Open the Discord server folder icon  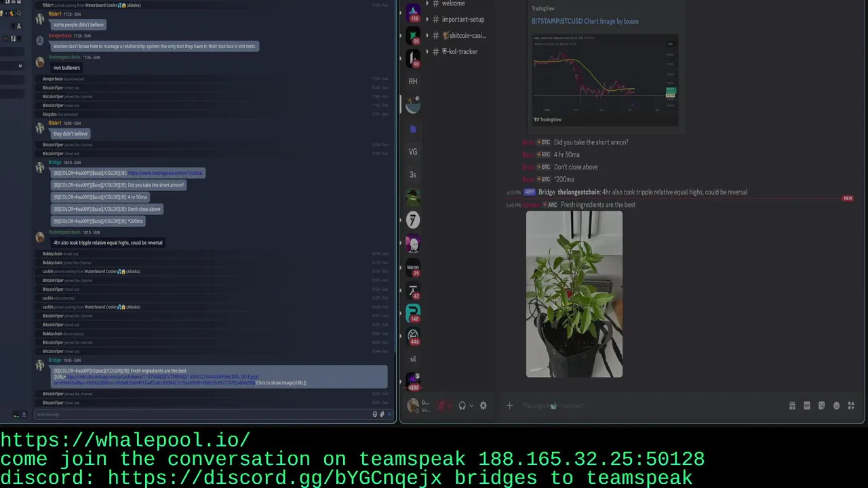(x=413, y=129)
